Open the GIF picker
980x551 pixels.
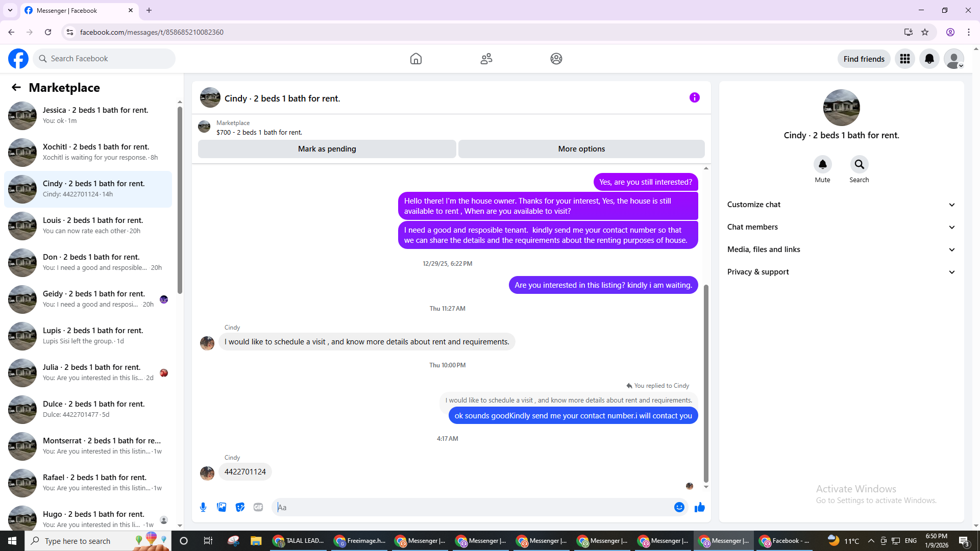(258, 507)
